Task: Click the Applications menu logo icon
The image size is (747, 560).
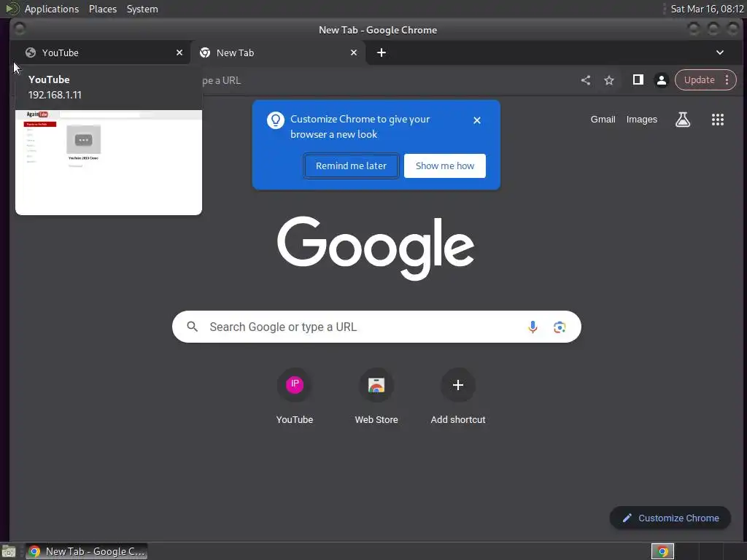Action: click(x=12, y=9)
